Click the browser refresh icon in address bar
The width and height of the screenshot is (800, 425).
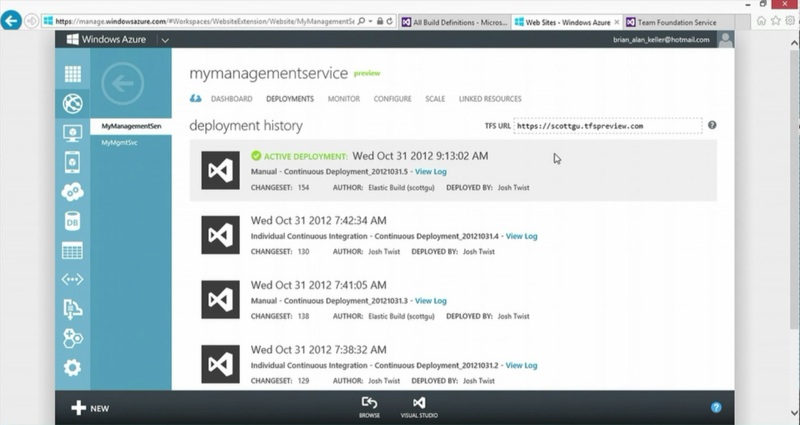coord(389,21)
